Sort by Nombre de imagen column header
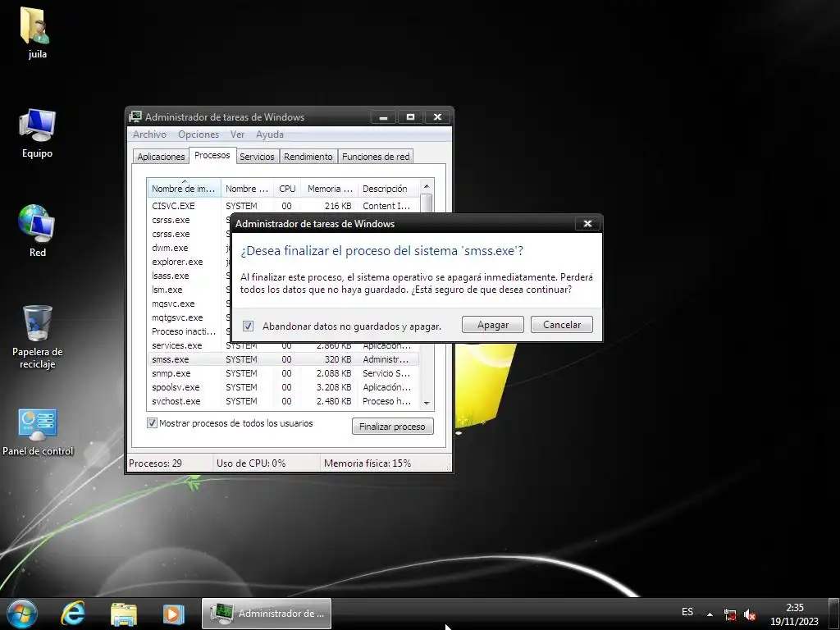This screenshot has width=840, height=630. tap(184, 189)
